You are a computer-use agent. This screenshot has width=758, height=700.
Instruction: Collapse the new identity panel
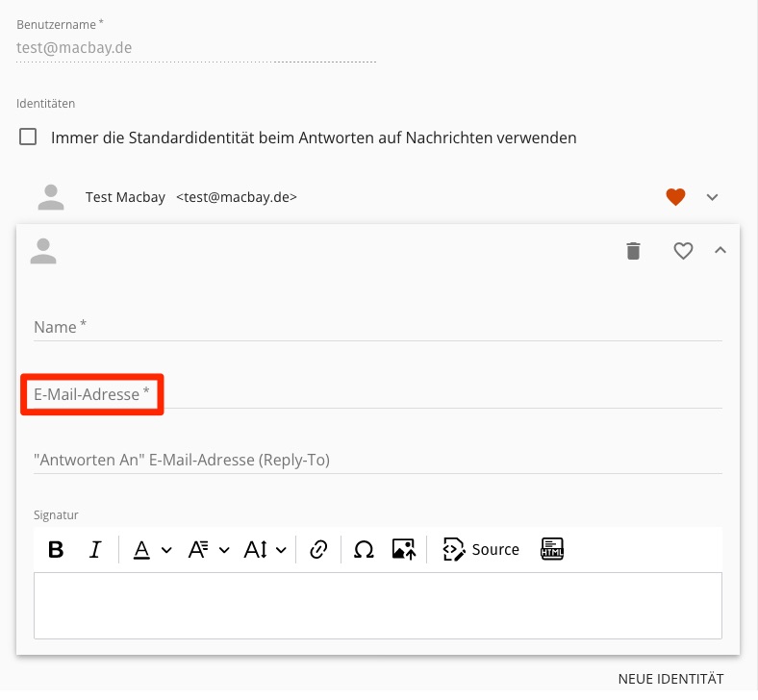(x=720, y=251)
